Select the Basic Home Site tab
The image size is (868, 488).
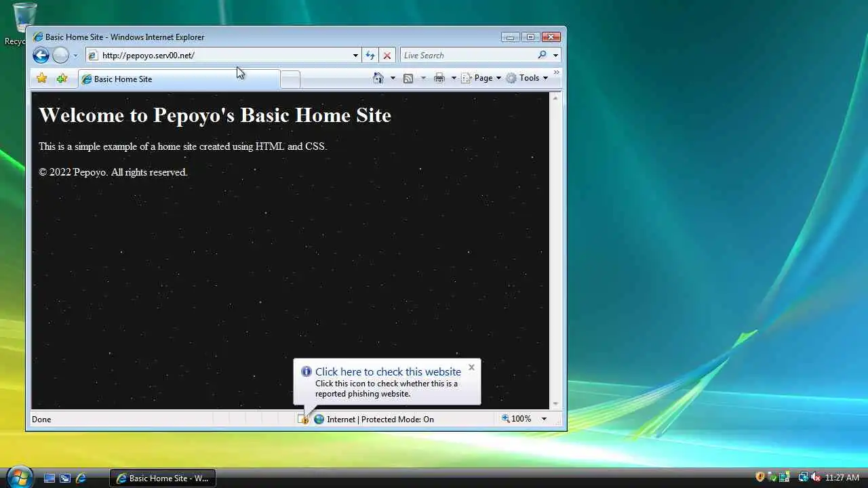179,79
